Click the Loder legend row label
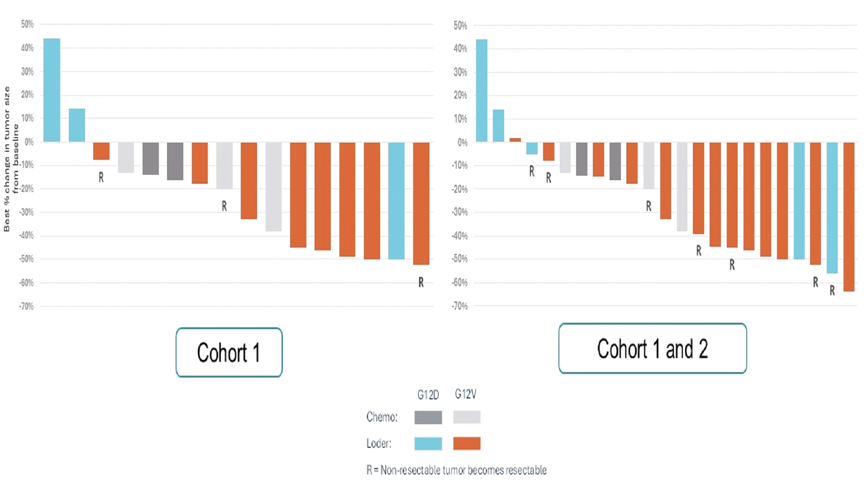This screenshot has height=488, width=868. 379,443
